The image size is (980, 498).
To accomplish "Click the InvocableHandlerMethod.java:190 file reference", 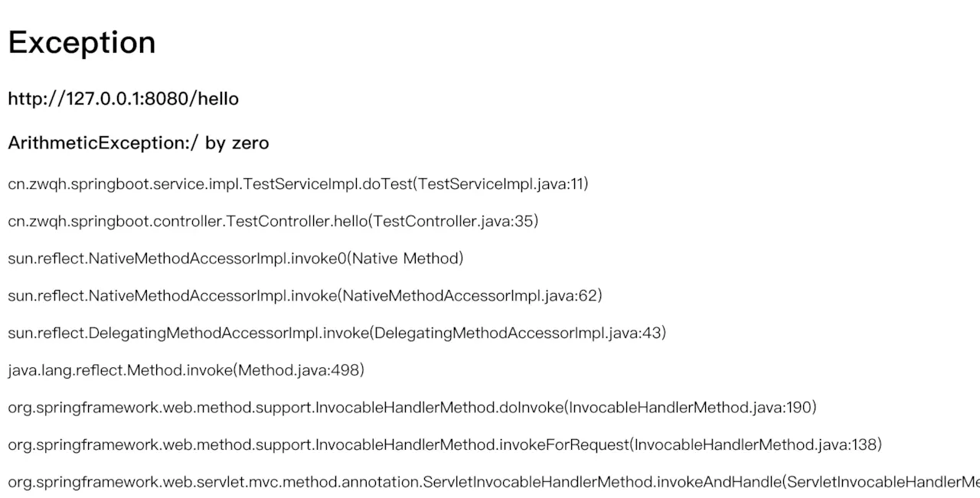I will click(x=691, y=408).
